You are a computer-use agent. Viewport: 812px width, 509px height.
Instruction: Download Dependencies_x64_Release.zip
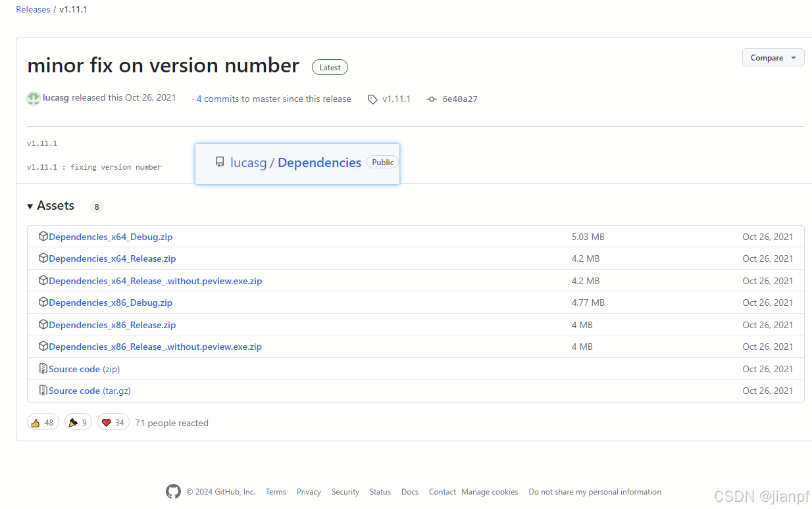point(113,258)
